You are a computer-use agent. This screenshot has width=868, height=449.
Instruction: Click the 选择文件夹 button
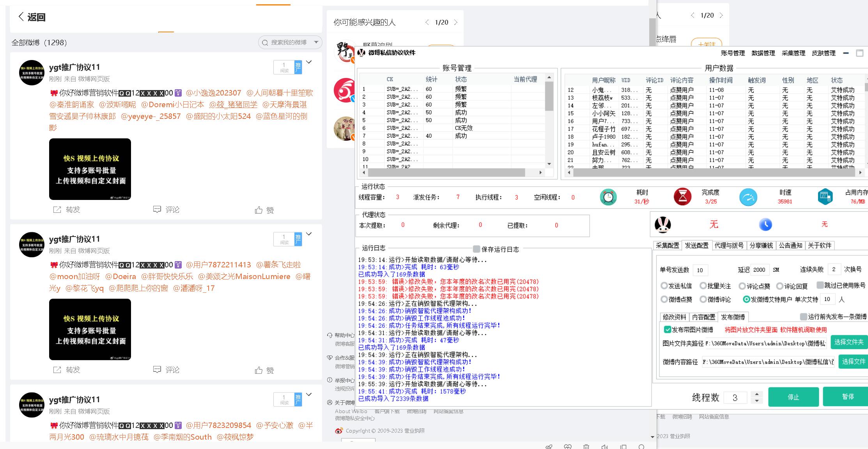tap(849, 342)
